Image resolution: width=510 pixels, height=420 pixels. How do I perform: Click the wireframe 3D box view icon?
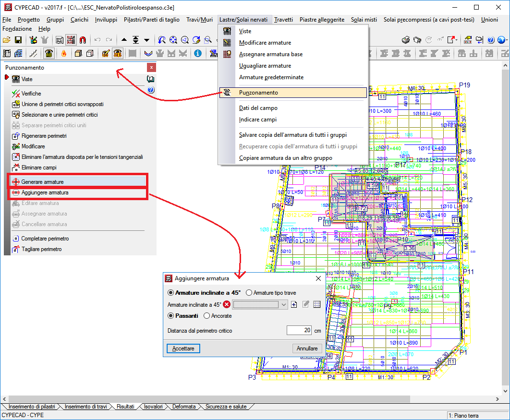[90, 53]
